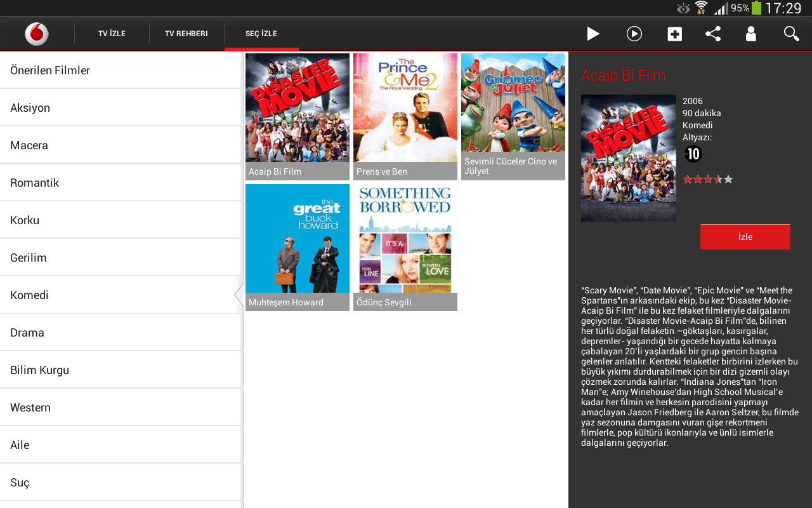Select the Something Borrowed poster
Screen dimensions: 812x508
point(405,239)
